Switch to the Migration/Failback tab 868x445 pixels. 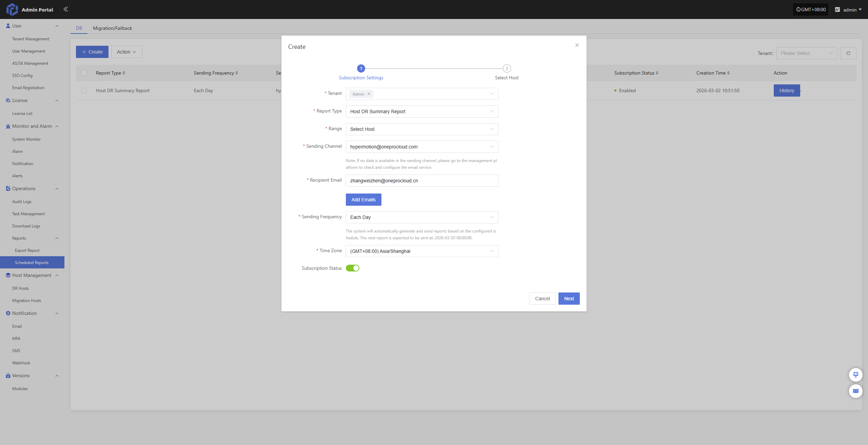point(112,28)
